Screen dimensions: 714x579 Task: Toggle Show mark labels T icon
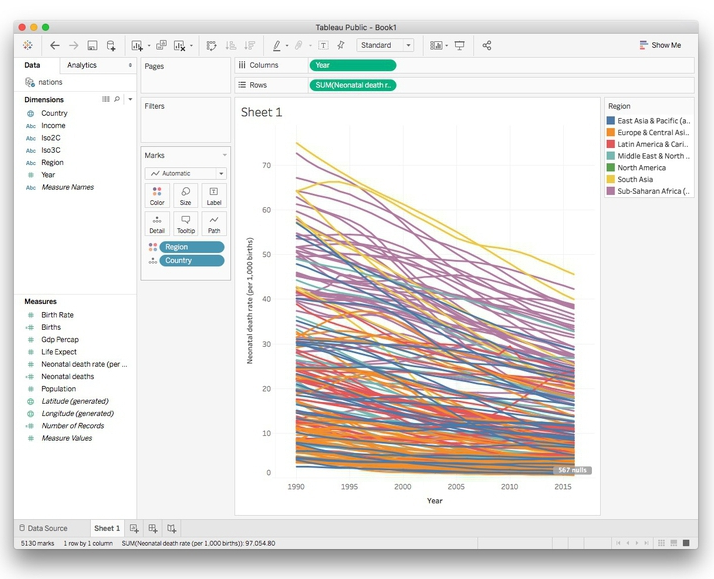(x=323, y=45)
